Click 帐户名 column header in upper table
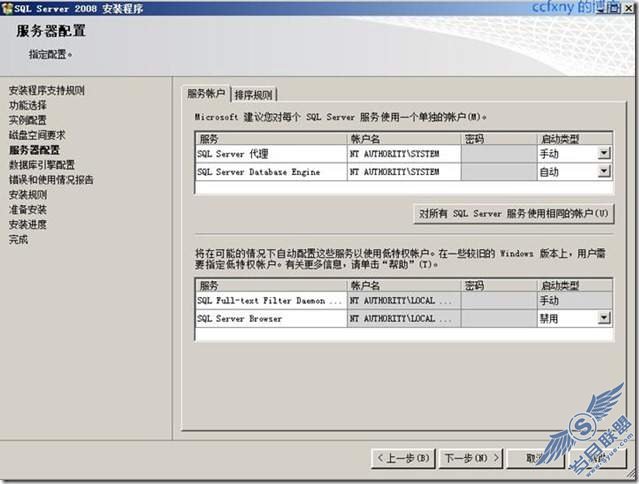The height and width of the screenshot is (484, 639). (404, 139)
